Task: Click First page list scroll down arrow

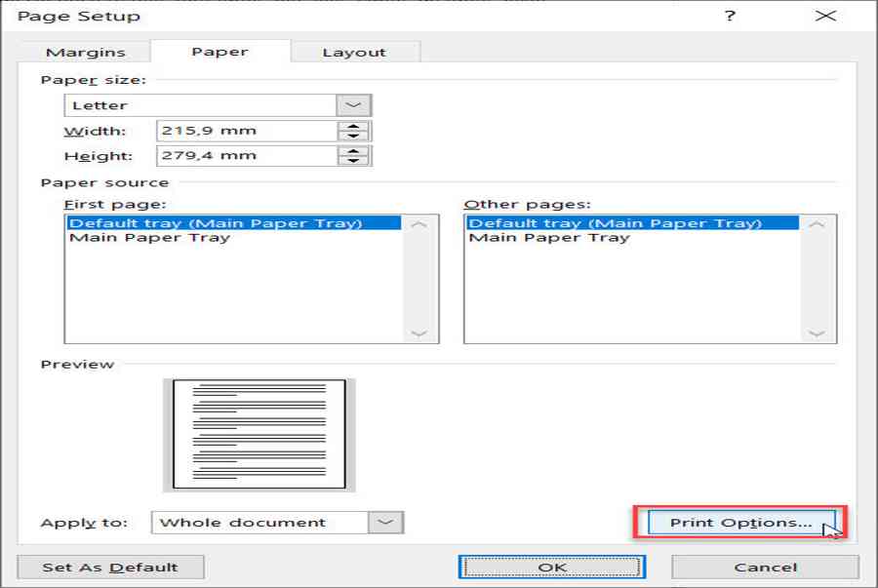Action: click(x=419, y=333)
